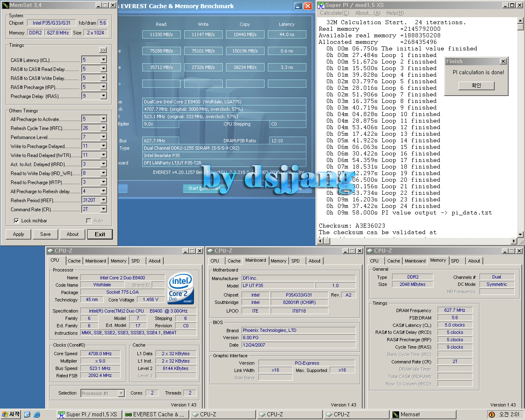Click the MemSet title bar icon
525x420 pixels.
tap(5, 5)
